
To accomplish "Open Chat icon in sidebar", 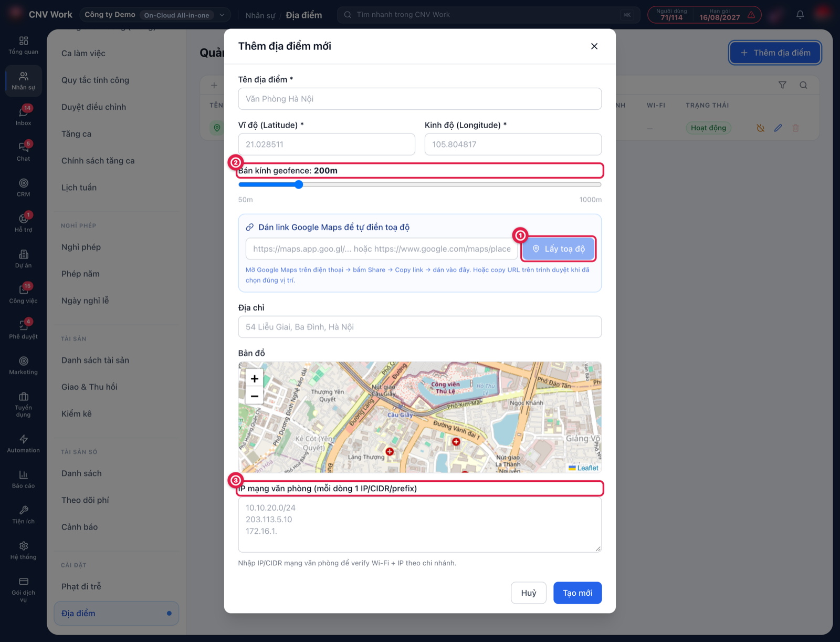I will click(x=23, y=152).
